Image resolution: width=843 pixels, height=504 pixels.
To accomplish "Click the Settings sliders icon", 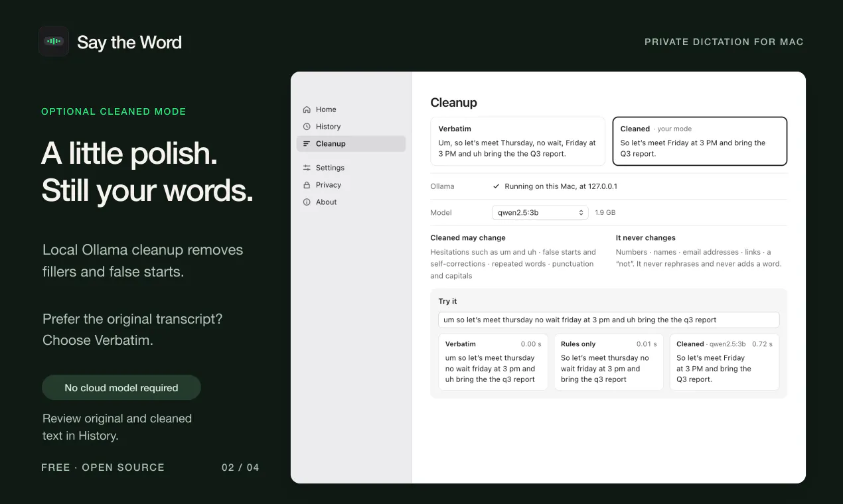I will pyautogui.click(x=307, y=168).
